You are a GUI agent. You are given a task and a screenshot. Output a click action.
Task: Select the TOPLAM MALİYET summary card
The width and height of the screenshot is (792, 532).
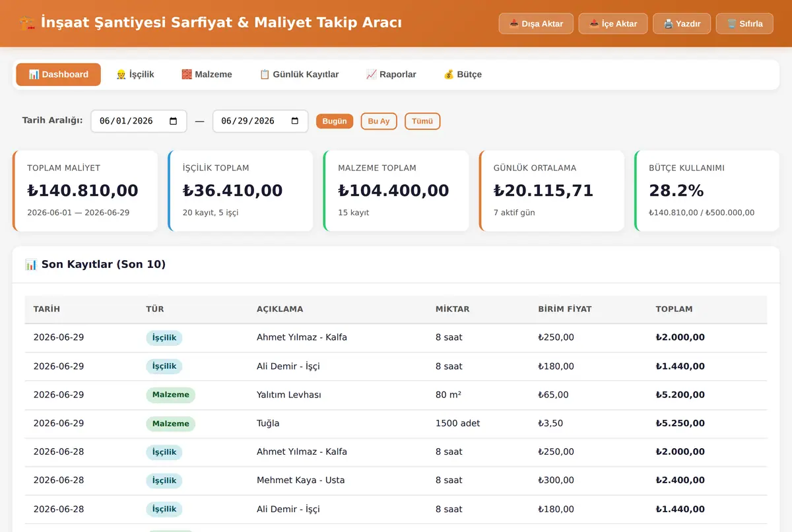pos(85,191)
